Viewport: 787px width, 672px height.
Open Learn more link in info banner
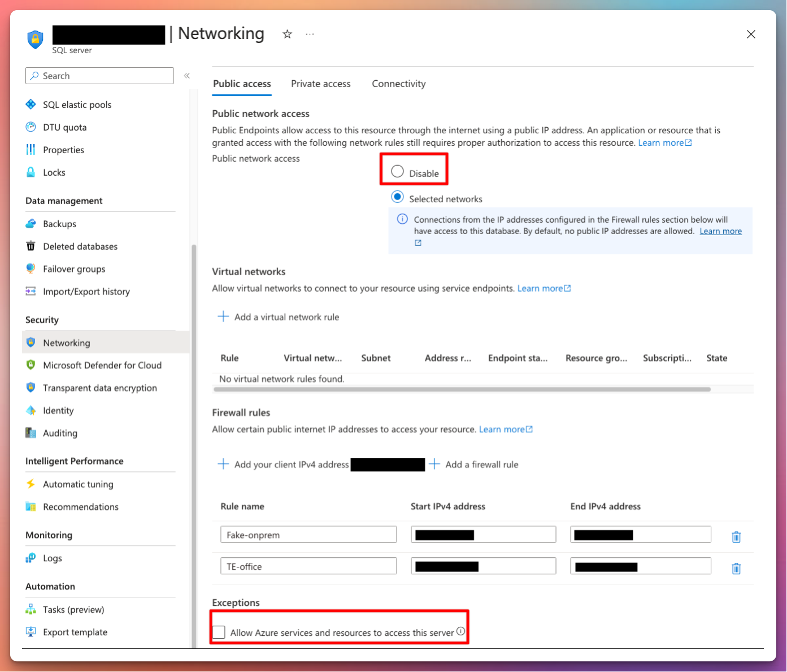(721, 231)
